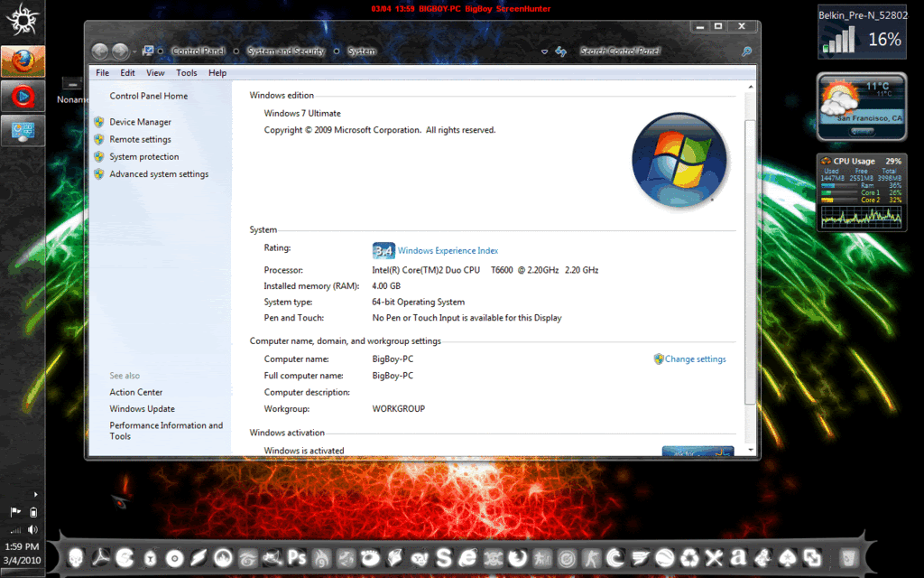Open the volume speaker tray icon

tap(33, 529)
